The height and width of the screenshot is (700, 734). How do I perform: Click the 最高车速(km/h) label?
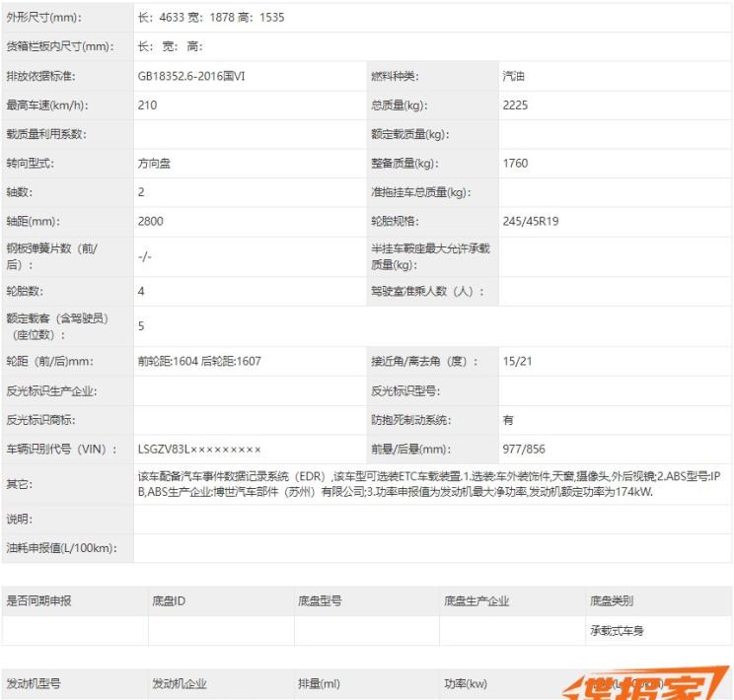click(47, 105)
